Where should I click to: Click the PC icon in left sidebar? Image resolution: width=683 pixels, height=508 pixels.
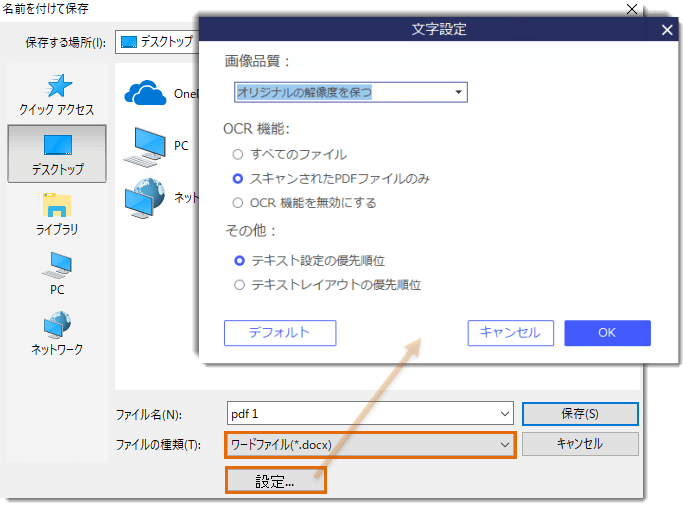tap(57, 265)
